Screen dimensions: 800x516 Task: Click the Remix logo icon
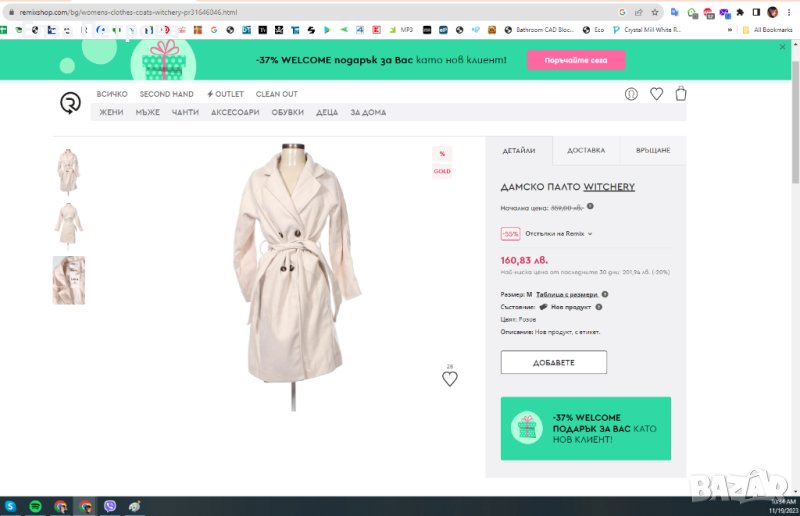pos(71,102)
